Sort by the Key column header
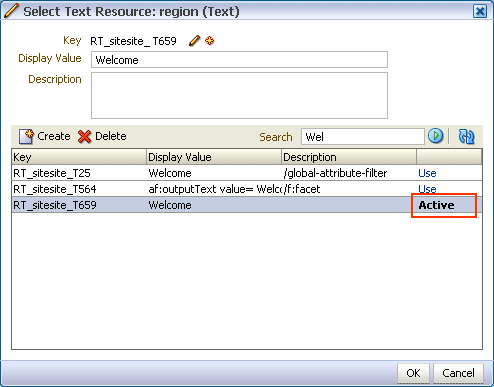Screen dimensions: 494x387 (x=79, y=157)
